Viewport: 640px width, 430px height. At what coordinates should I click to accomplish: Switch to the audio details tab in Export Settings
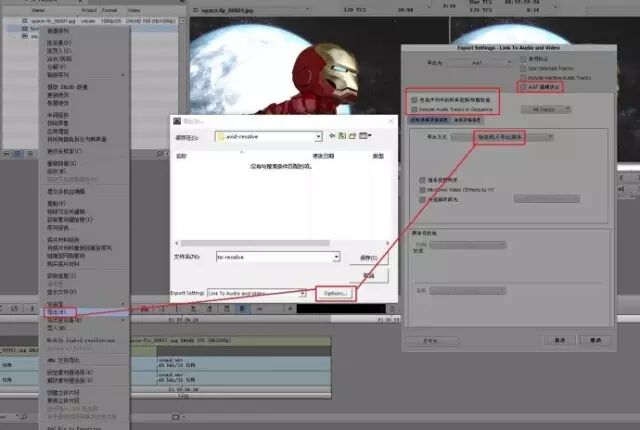(x=467, y=120)
